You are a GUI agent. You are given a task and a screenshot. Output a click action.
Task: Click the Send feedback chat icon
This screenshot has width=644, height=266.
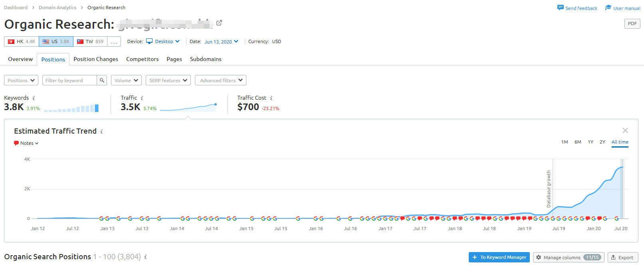pos(560,8)
